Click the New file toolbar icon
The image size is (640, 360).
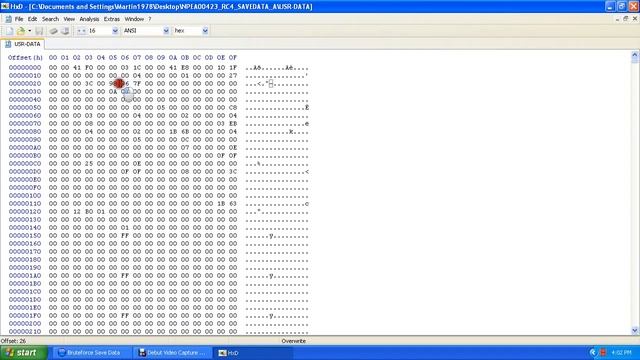9,31
